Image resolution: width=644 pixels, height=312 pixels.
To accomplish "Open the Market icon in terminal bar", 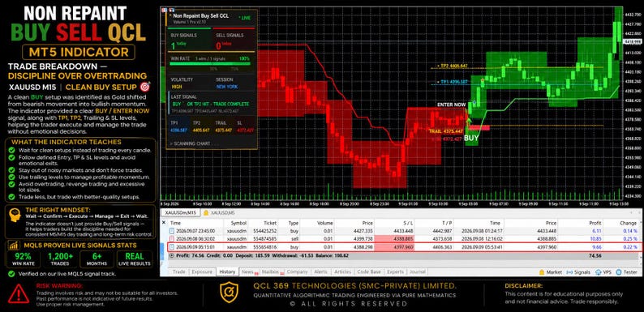I will click(542, 272).
